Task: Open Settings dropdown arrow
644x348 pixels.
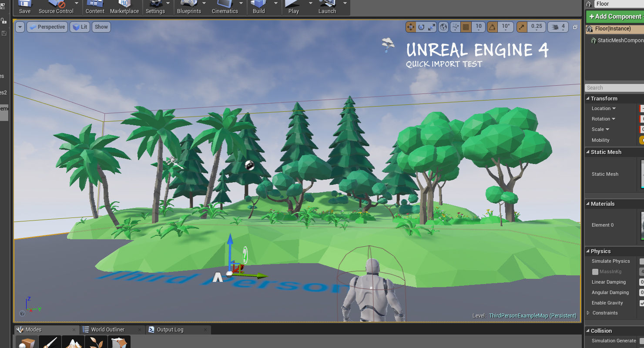Action: [168, 3]
